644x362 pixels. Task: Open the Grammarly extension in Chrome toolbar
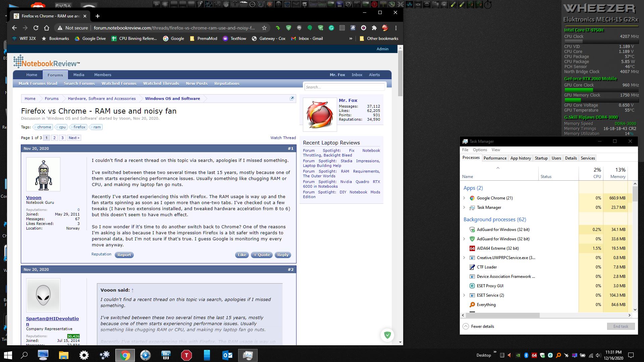pyautogui.click(x=331, y=28)
